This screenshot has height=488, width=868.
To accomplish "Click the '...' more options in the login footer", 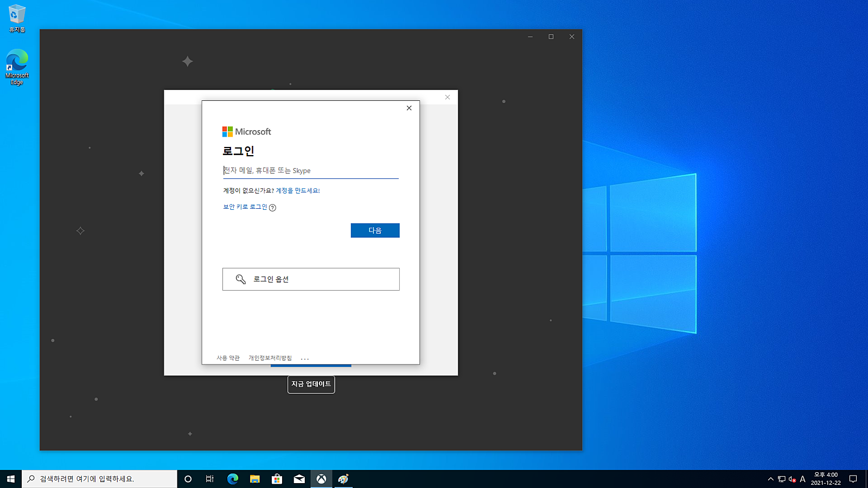I will coord(305,358).
